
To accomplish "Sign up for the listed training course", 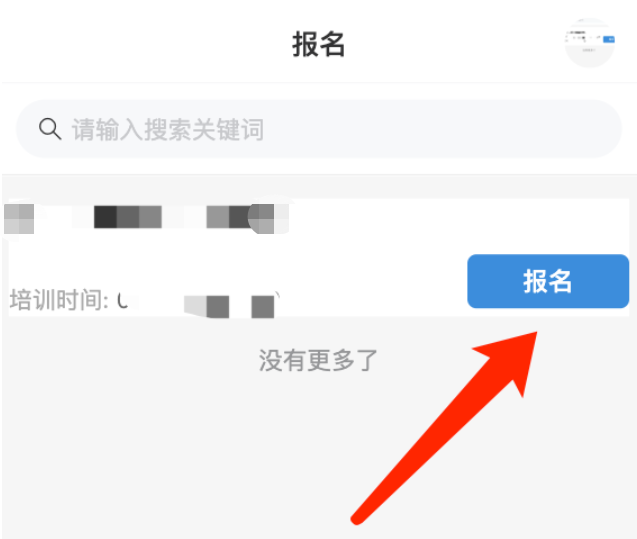I will point(548,281).
